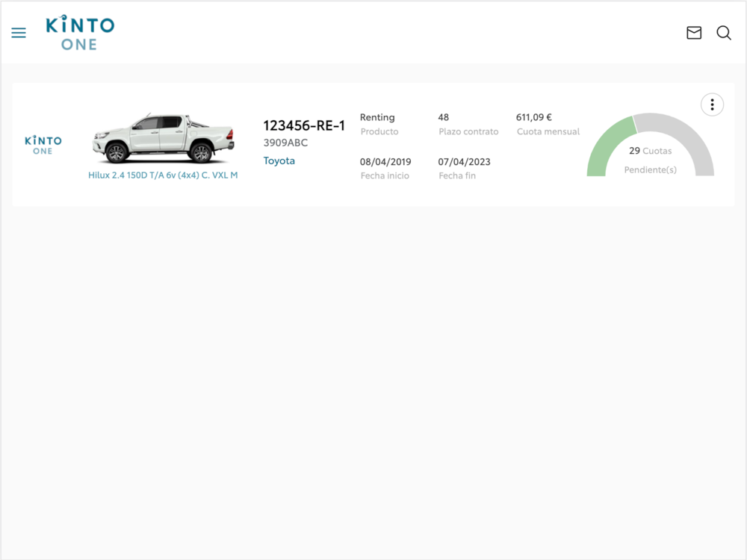Open the contract card three-dot menu
This screenshot has width=747, height=560.
click(x=712, y=105)
